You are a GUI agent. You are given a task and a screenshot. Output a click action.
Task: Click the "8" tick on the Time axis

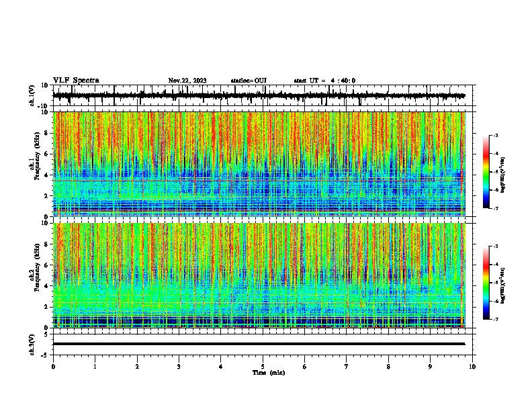(388, 367)
